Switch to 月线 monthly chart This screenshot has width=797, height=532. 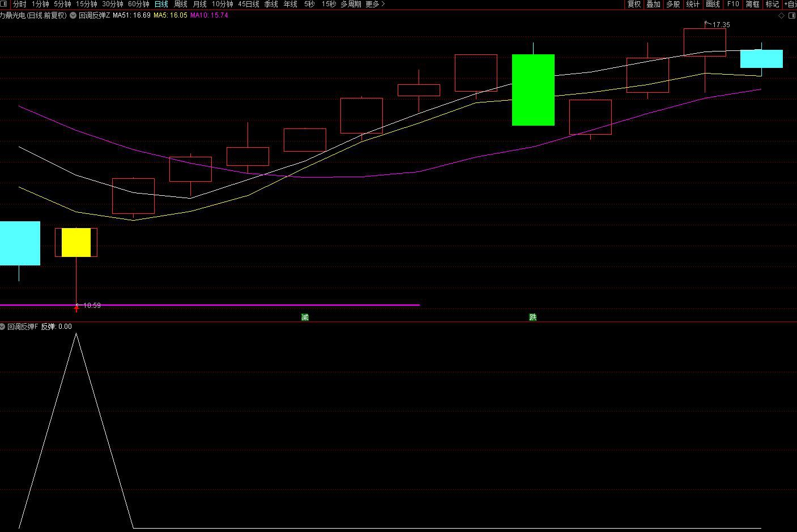(x=200, y=4)
